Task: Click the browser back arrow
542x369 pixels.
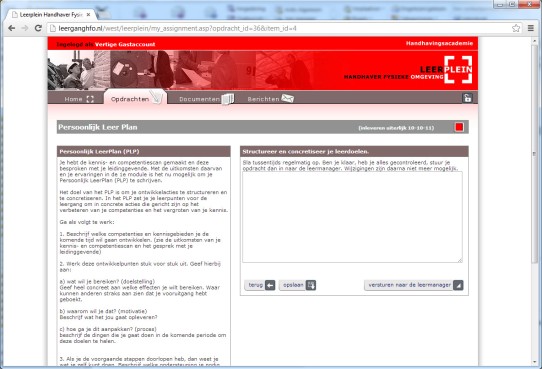Action: [x=11, y=28]
